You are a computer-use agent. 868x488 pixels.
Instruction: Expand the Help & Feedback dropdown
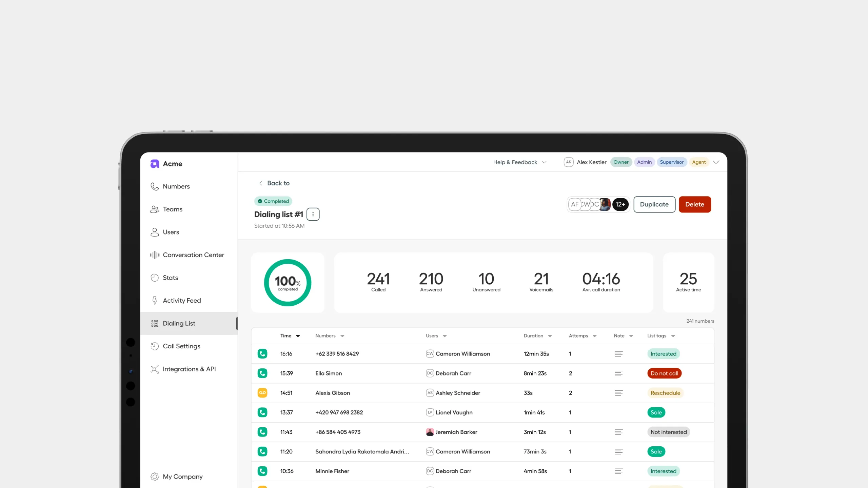tap(520, 162)
